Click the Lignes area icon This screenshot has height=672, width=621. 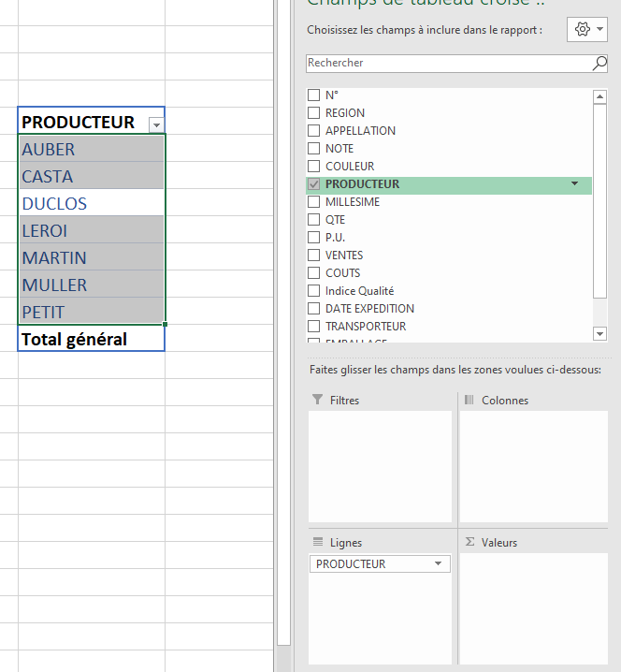[317, 542]
